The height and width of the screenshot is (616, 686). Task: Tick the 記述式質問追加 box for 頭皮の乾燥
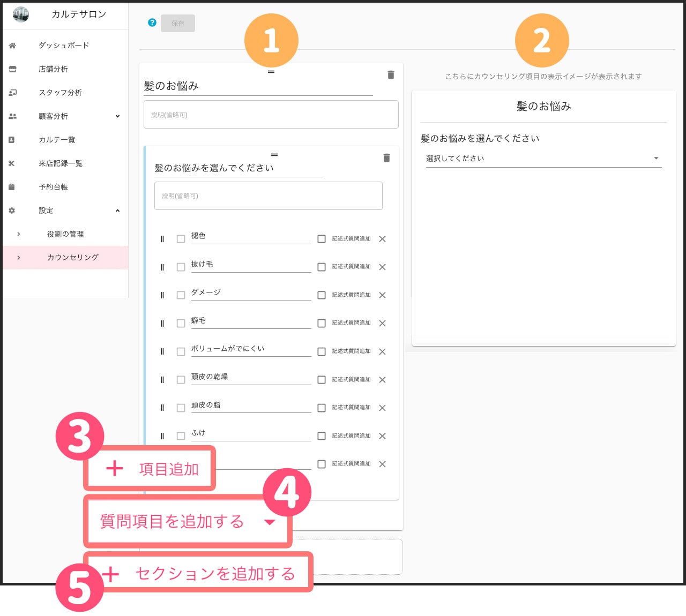322,380
